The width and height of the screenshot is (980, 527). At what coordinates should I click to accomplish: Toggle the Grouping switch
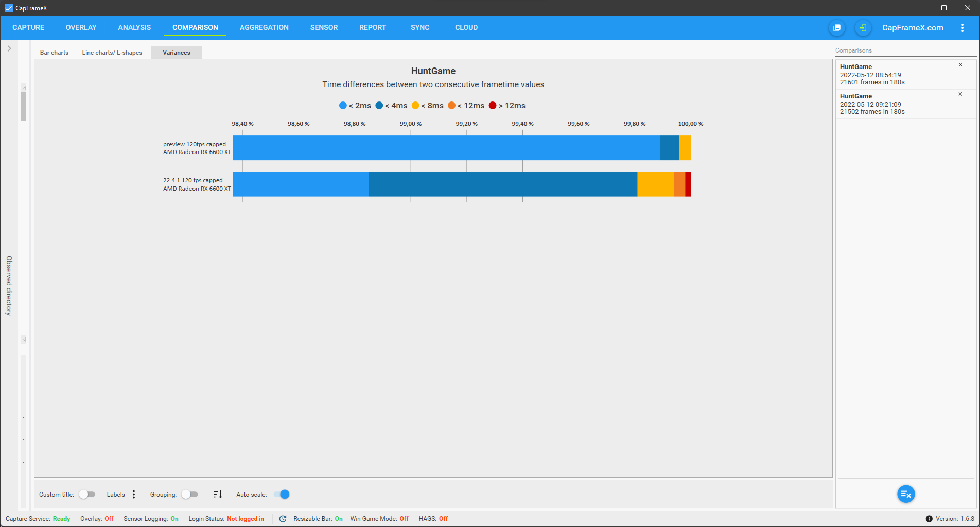(190, 495)
